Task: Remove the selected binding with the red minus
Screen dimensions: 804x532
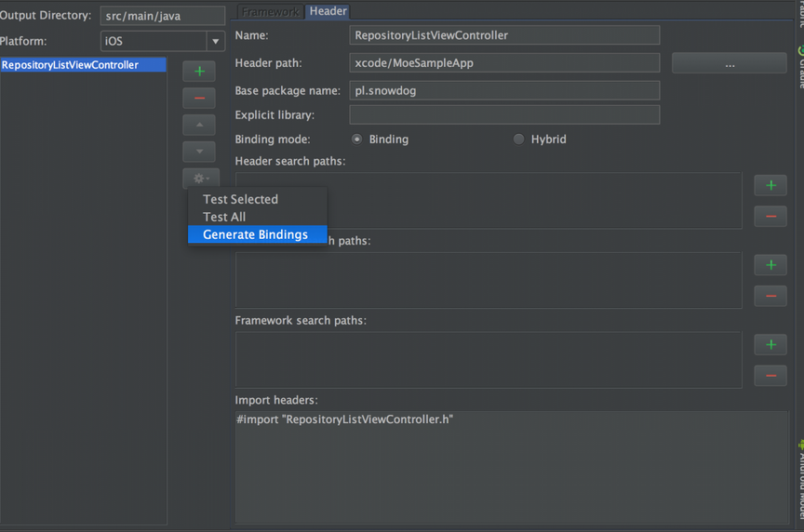Action: tap(199, 98)
